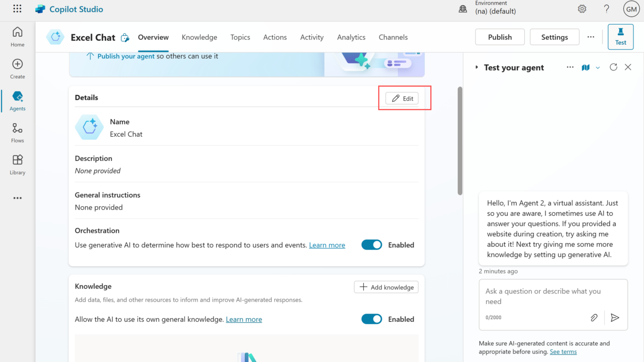Click the agent icon beside Name
Image resolution: width=644 pixels, height=362 pixels.
point(90,127)
